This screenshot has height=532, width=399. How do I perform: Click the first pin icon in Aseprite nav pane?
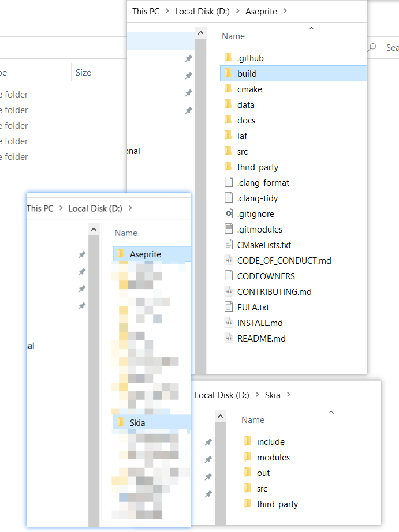(x=188, y=58)
